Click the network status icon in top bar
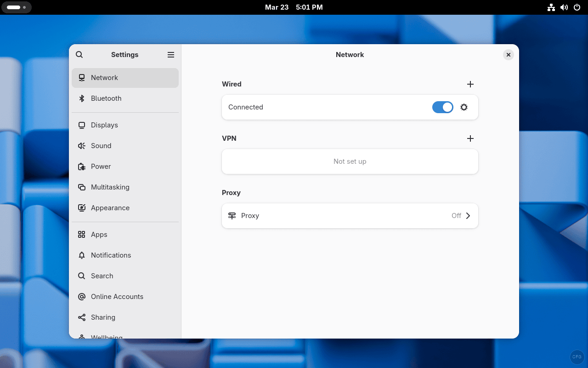 click(x=551, y=7)
